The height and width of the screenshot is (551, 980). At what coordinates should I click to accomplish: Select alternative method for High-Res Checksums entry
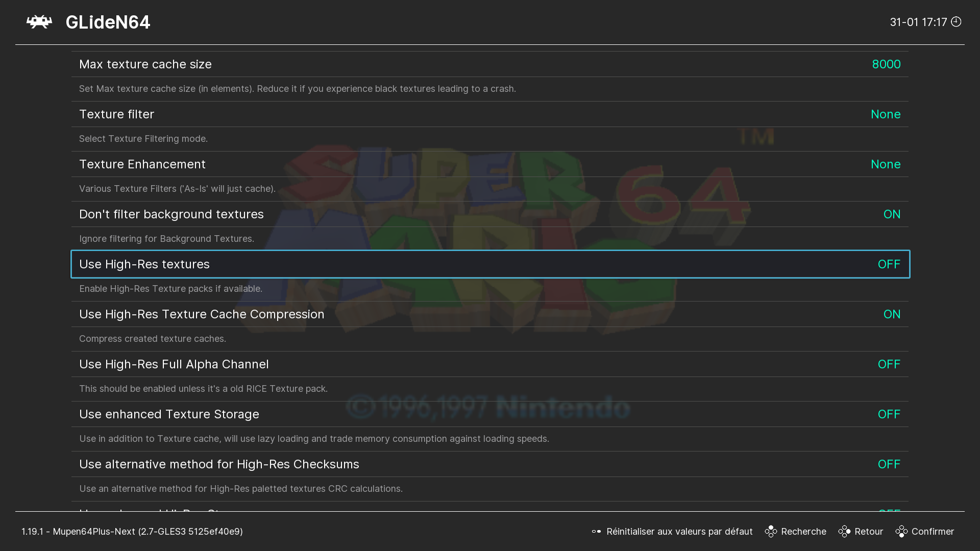[490, 464]
